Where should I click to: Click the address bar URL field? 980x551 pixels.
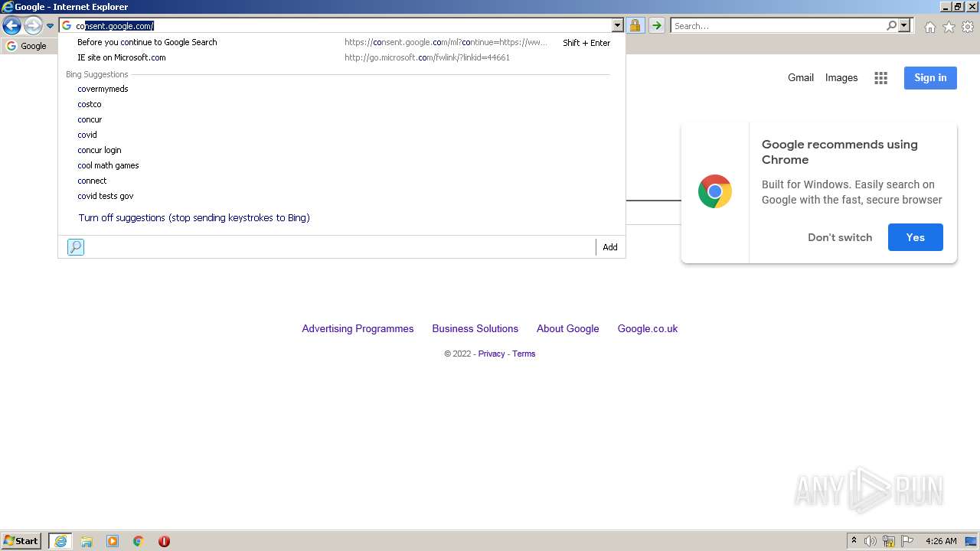click(342, 26)
